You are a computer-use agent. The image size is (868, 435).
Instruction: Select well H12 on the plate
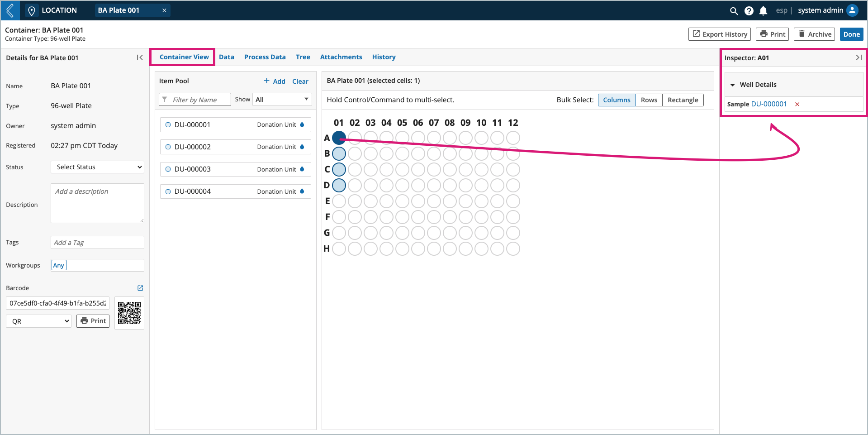point(513,249)
